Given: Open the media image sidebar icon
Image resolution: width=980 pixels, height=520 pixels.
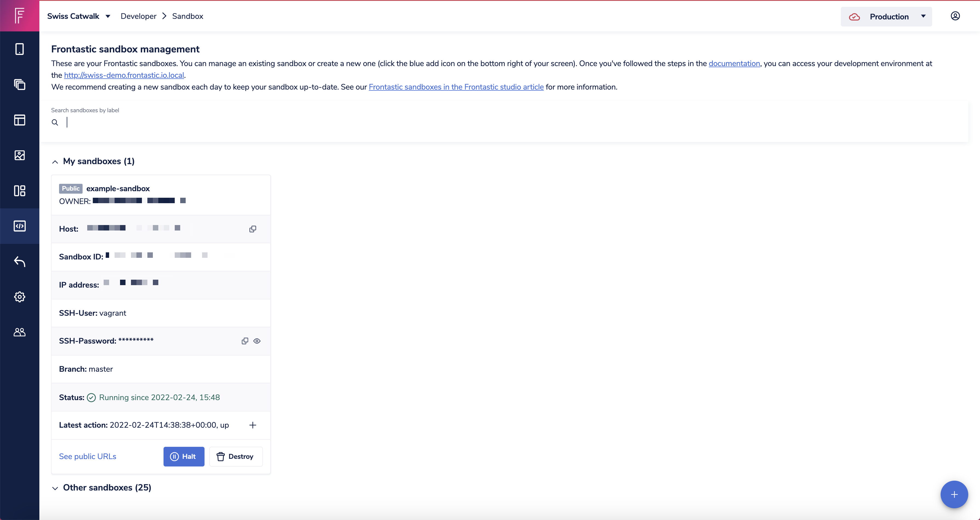Looking at the screenshot, I should click(x=19, y=155).
